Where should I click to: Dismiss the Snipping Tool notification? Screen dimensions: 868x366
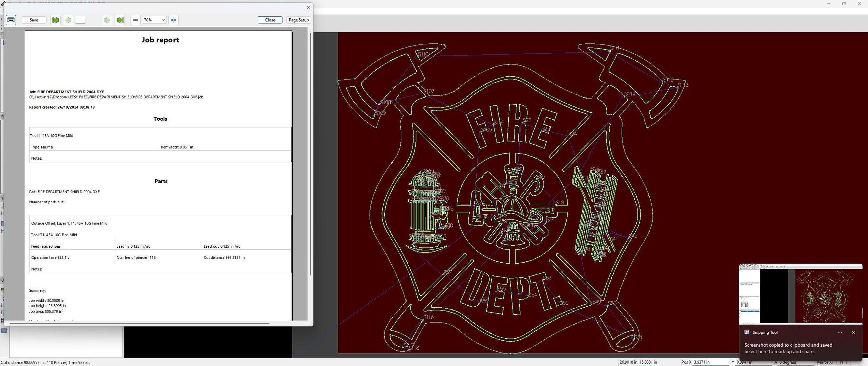(x=853, y=332)
